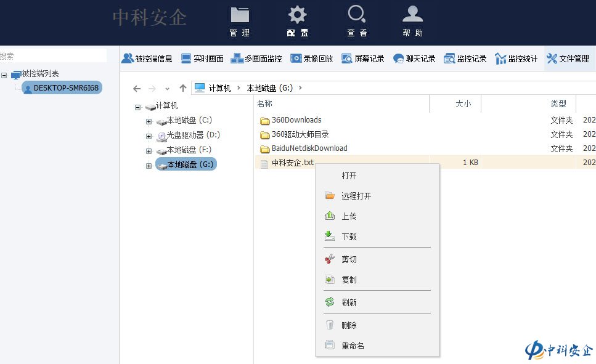Switch to 实时画面 tab
Screen dimensions: 596x364
(x=202, y=59)
